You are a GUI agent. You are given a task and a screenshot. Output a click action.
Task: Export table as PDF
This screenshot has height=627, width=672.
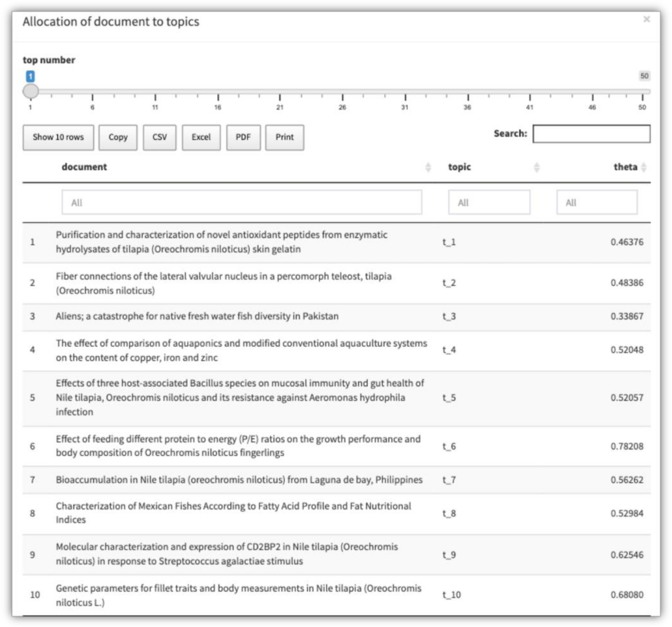[x=243, y=137]
